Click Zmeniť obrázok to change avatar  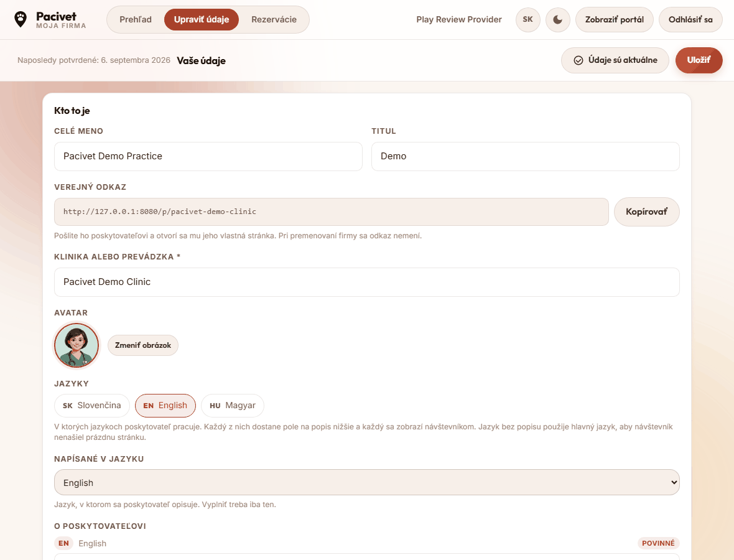(x=143, y=345)
